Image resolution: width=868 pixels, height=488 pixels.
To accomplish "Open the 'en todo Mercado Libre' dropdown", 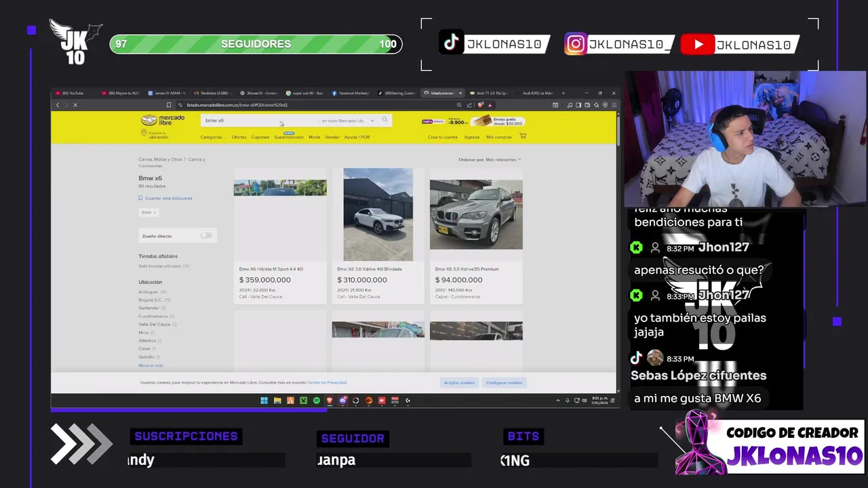I will pyautogui.click(x=348, y=121).
